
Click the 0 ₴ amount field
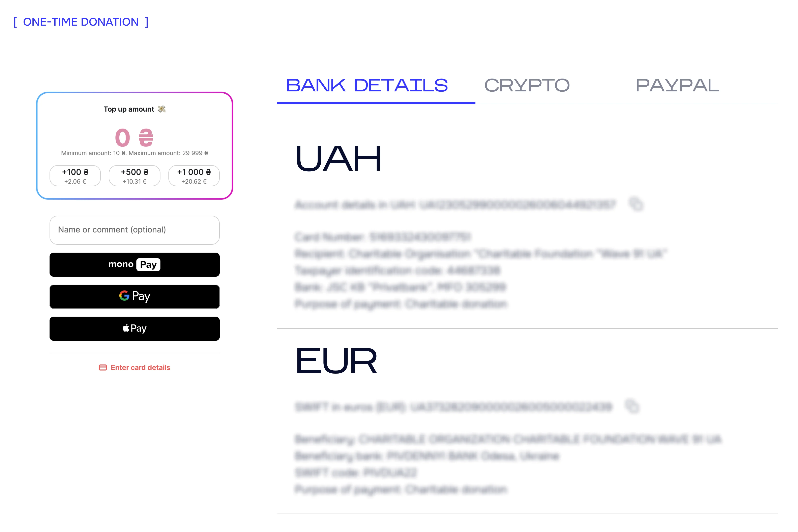point(134,138)
